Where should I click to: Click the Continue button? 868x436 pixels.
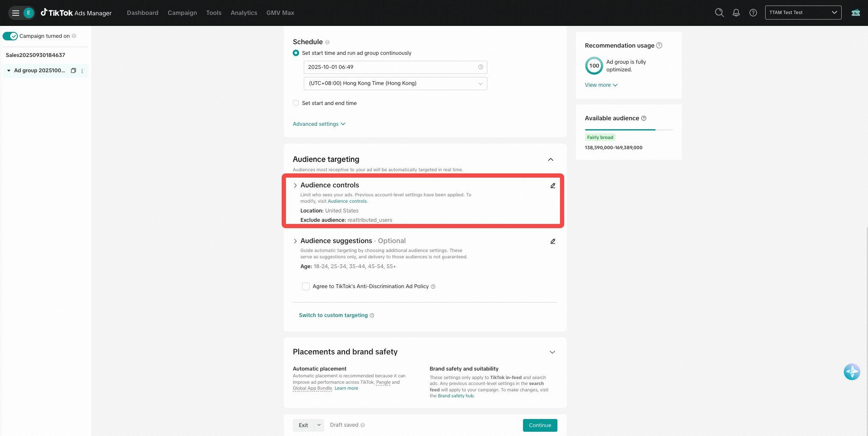(x=540, y=425)
